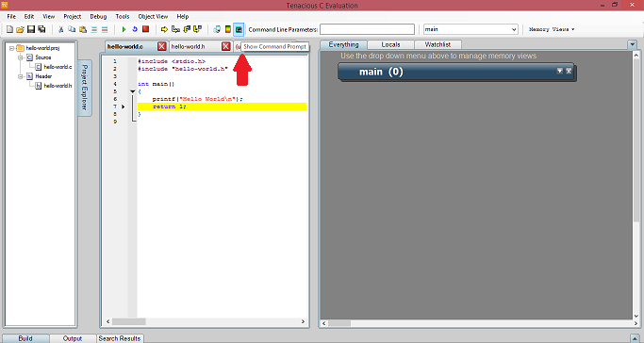
Task: Open the main function dropdown
Action: point(514,29)
